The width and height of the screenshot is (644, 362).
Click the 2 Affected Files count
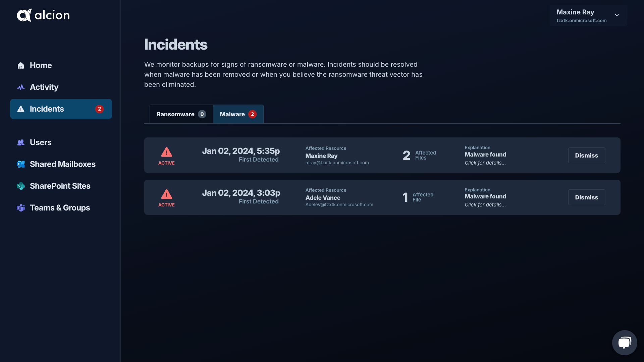point(419,155)
